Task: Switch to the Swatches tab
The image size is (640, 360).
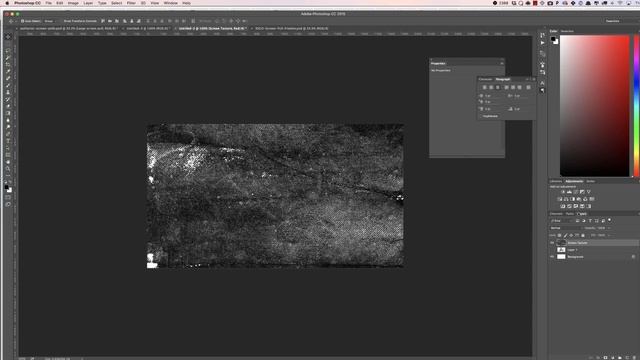Action: click(x=567, y=31)
